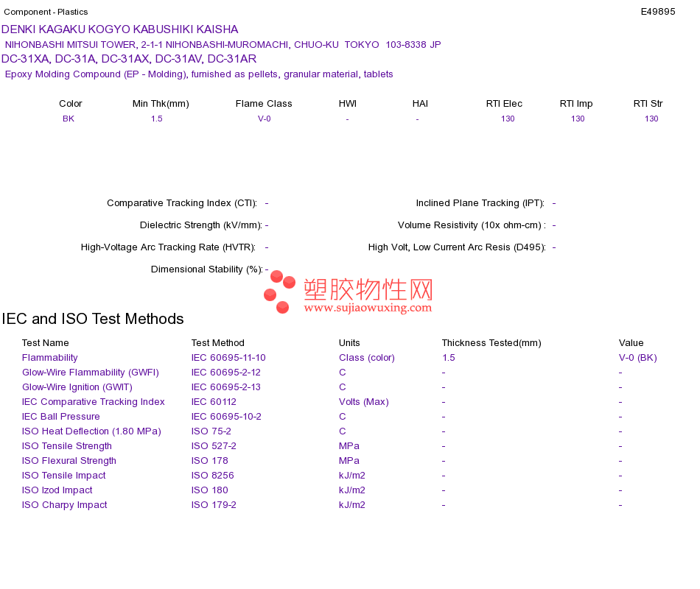Click the Inclined Plane Tracking (IPT) label
The height and width of the screenshot is (589, 700).
coord(480,203)
